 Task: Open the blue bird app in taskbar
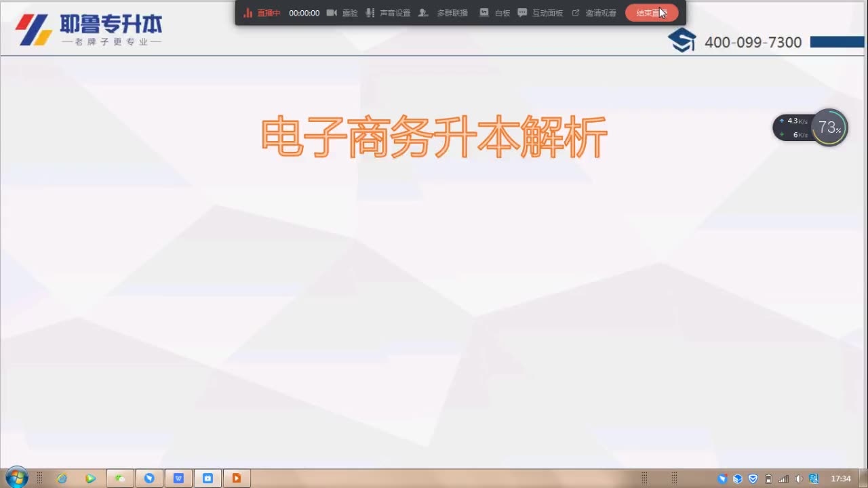coord(149,479)
